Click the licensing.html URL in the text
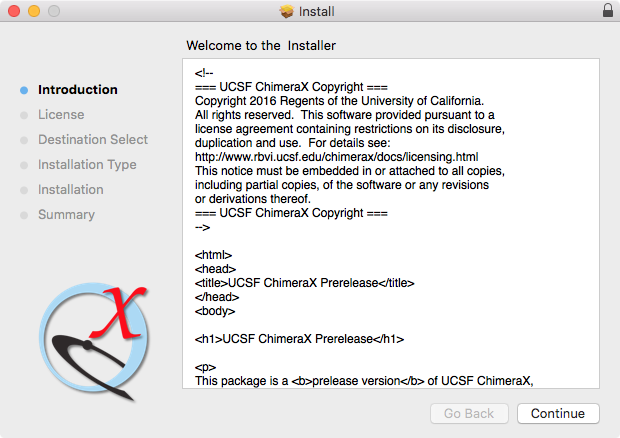This screenshot has height=438, width=620. [x=336, y=157]
